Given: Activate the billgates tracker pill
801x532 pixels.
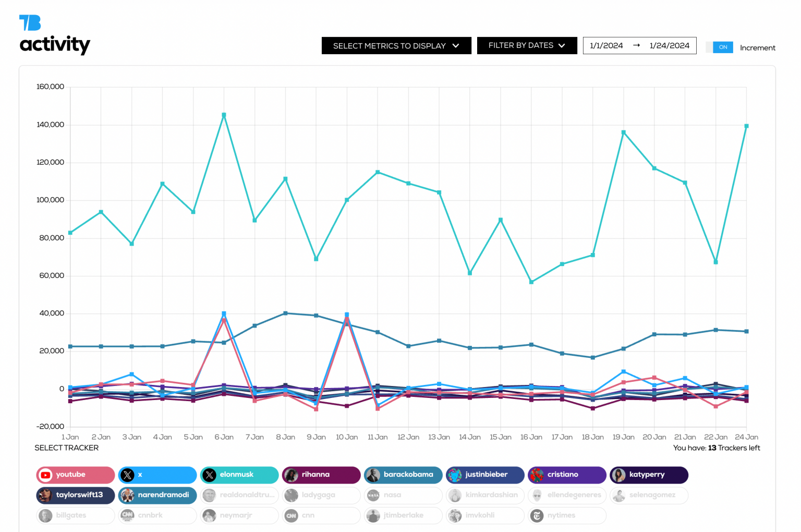Looking at the screenshot, I should (75, 515).
